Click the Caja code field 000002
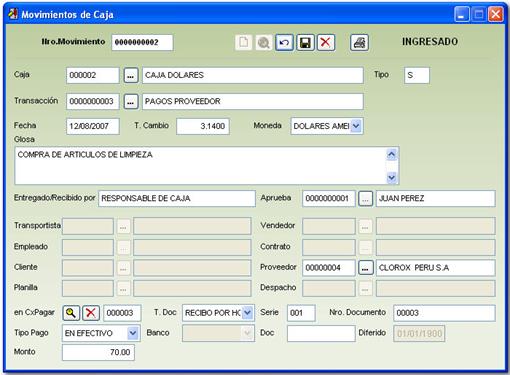The width and height of the screenshot is (510, 375). pyautogui.click(x=93, y=75)
